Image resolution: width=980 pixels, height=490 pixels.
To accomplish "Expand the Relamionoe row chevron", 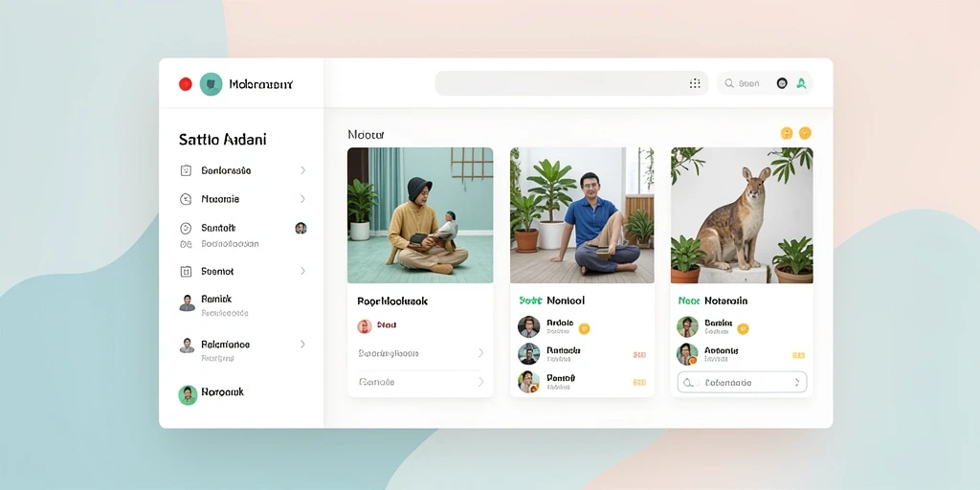I will click(x=302, y=344).
